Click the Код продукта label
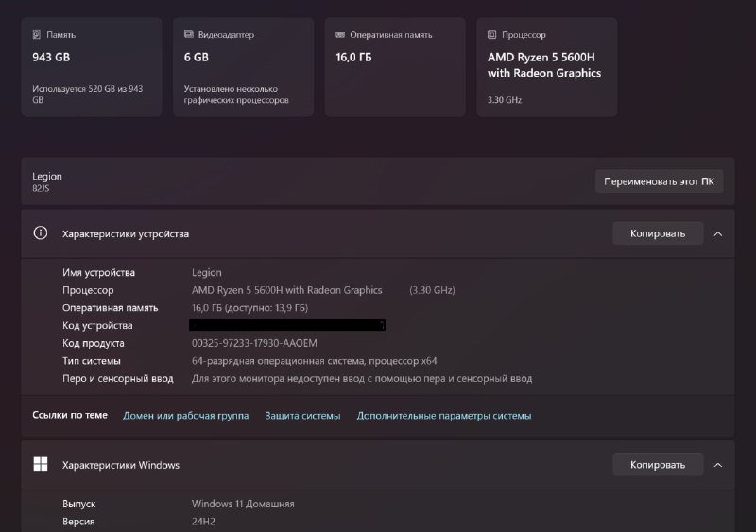Screen dimensions: 756x532 pyautogui.click(x=93, y=343)
